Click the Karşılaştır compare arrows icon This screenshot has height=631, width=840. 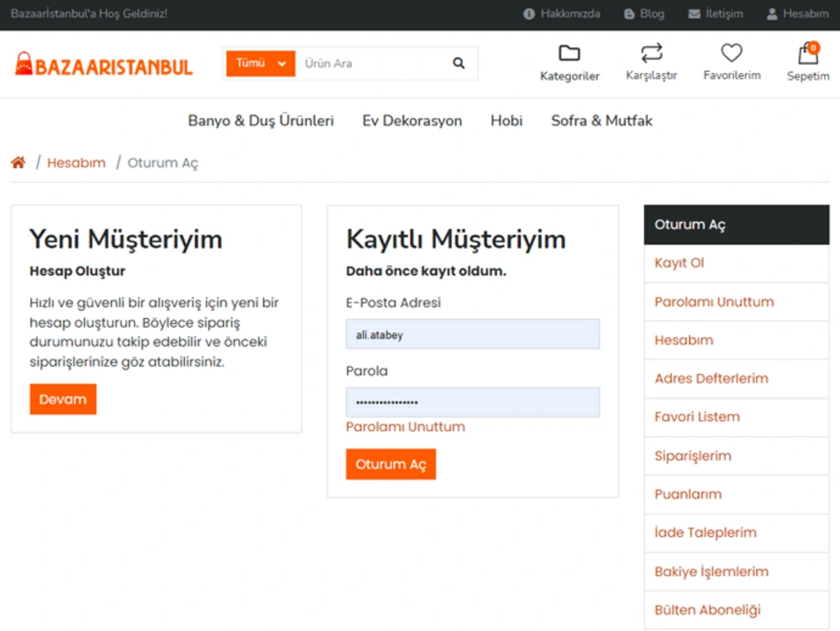coord(652,53)
